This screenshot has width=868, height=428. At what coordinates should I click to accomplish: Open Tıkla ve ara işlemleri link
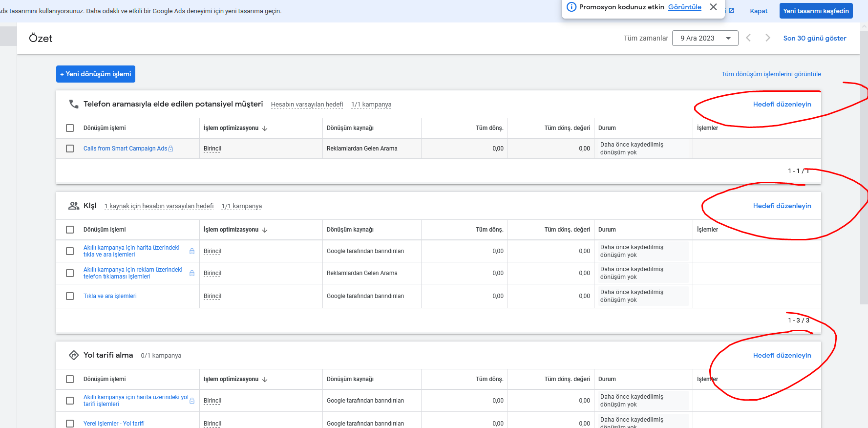[x=110, y=296]
